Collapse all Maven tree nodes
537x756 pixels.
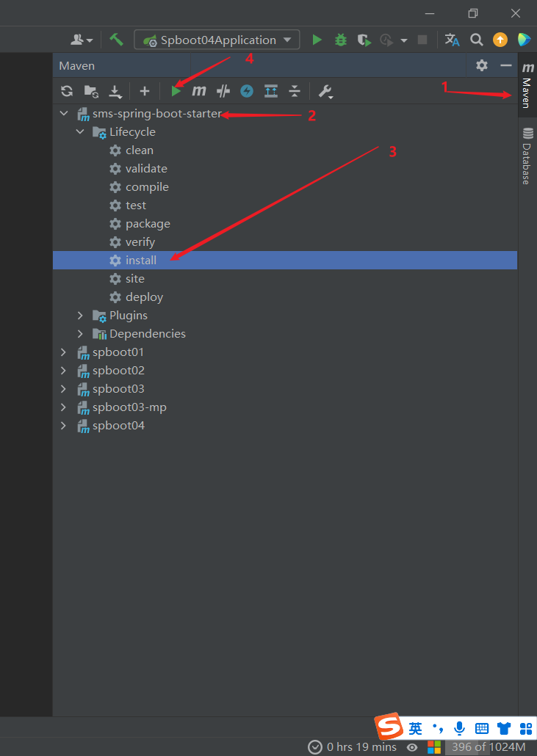(295, 91)
